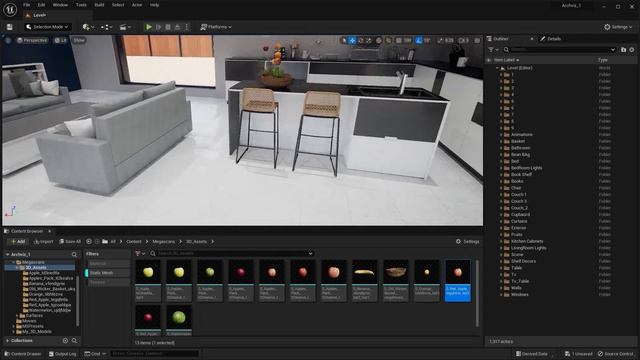
Task: Open the Tools menu
Action: coord(81,5)
